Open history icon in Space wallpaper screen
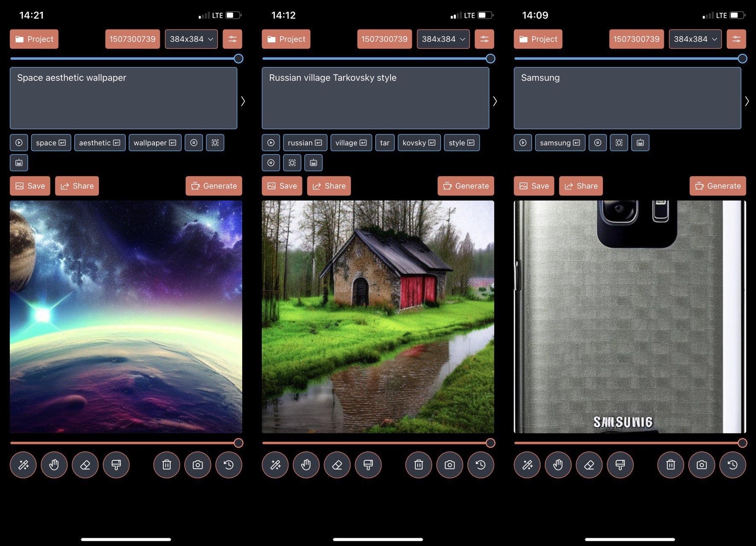The image size is (756, 546). pyautogui.click(x=229, y=465)
